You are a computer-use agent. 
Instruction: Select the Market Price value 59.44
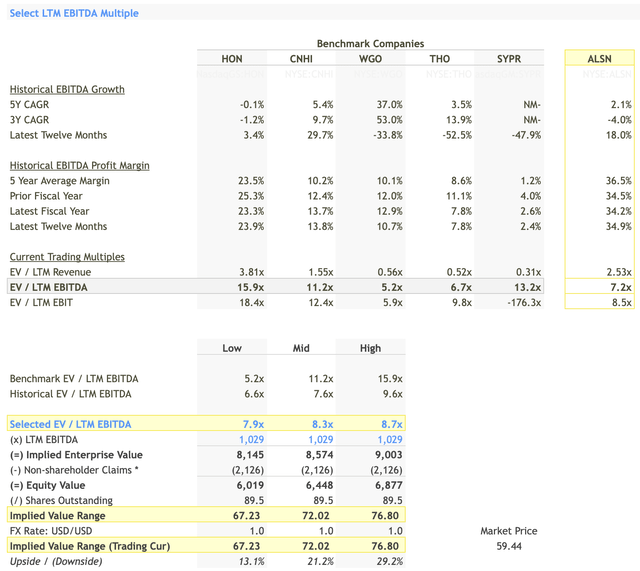[509, 546]
